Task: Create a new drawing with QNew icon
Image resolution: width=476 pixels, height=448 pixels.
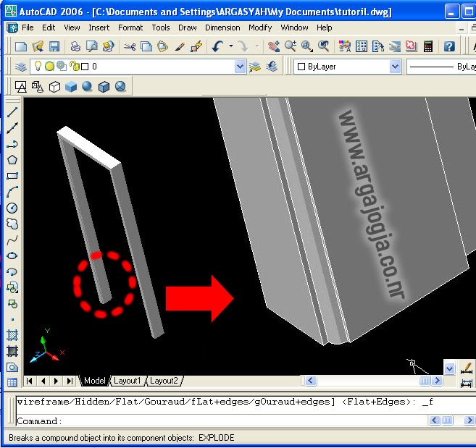Action: pos(21,46)
